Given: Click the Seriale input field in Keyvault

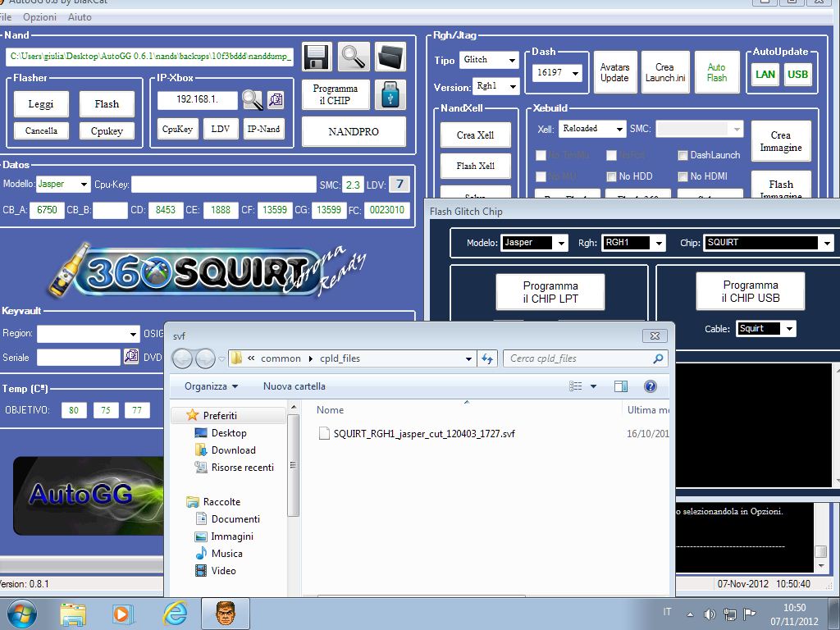Looking at the screenshot, I should (79, 358).
